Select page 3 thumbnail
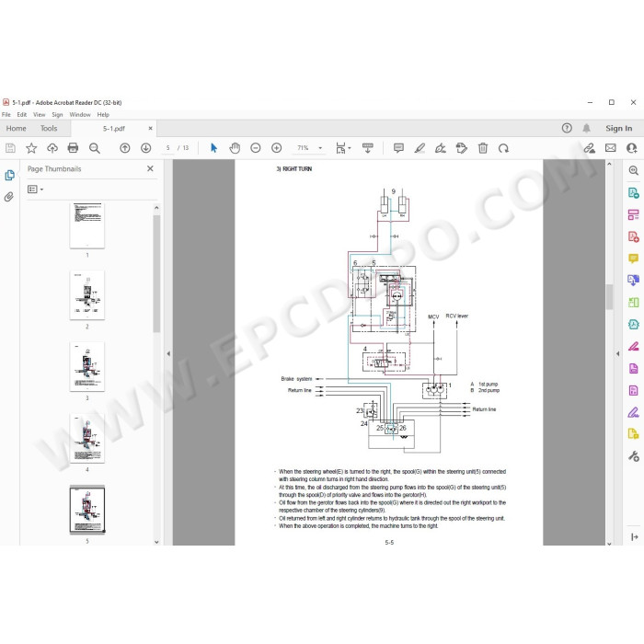Screen dimensions: 644x644 click(87, 366)
